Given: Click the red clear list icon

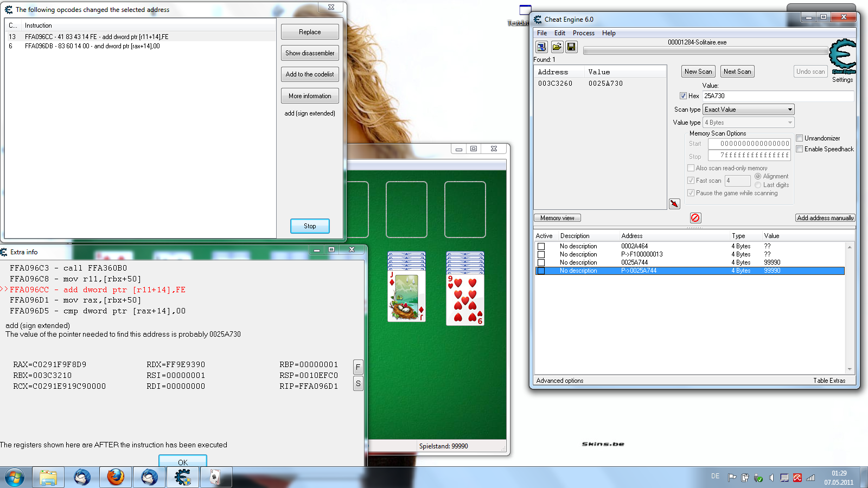Looking at the screenshot, I should (695, 218).
